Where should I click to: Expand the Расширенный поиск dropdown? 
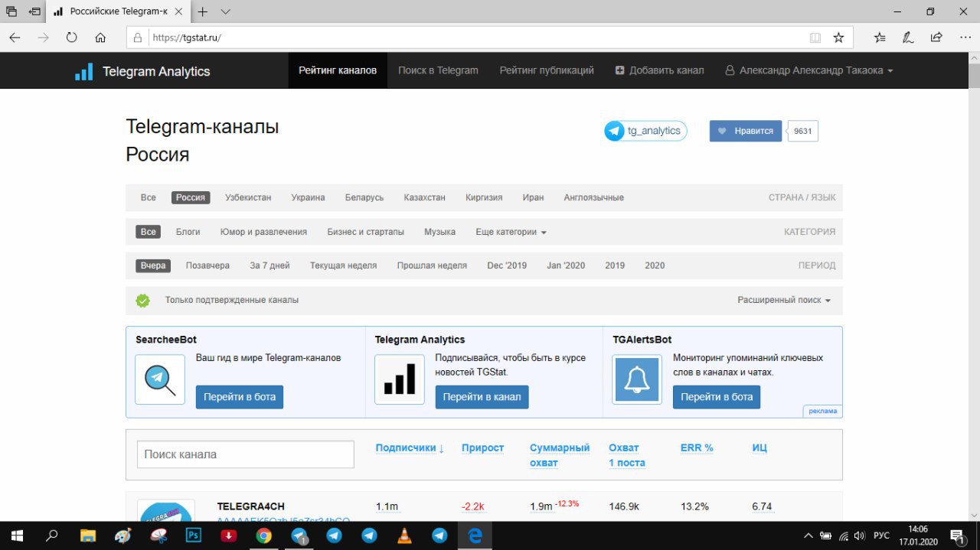784,300
